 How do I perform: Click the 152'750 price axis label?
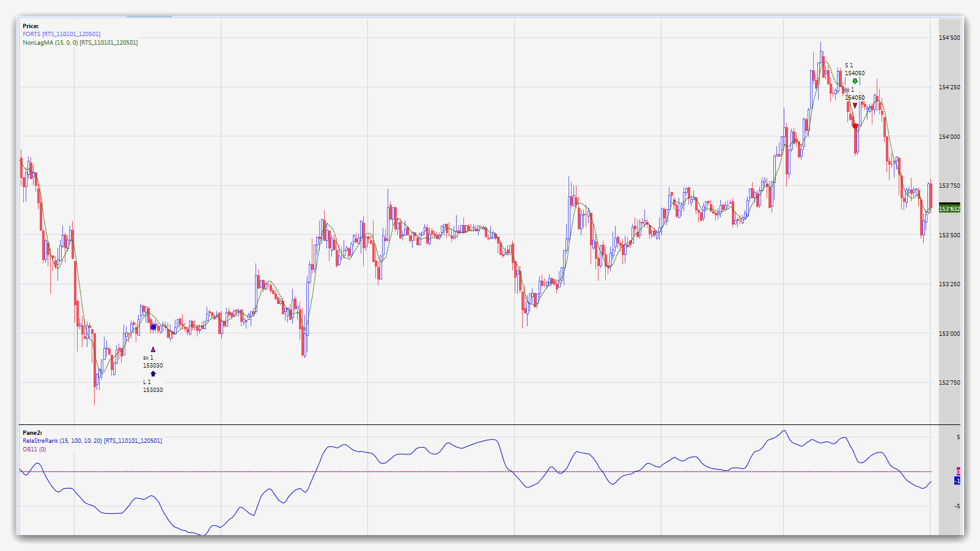pos(949,383)
